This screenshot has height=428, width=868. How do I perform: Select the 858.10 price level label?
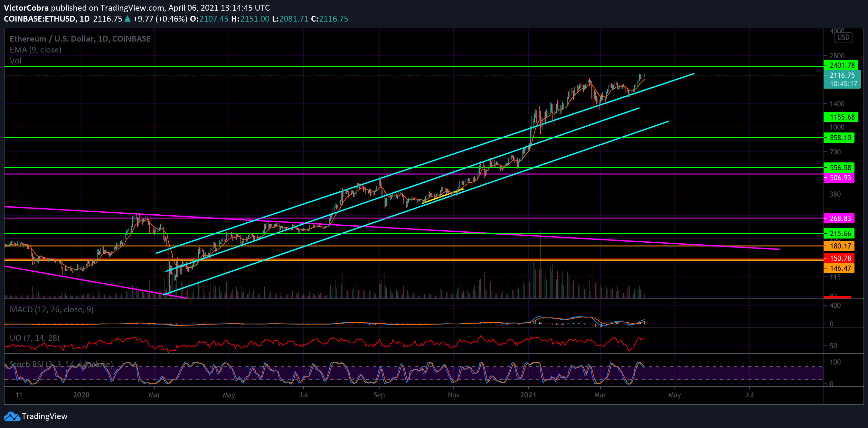(839, 138)
